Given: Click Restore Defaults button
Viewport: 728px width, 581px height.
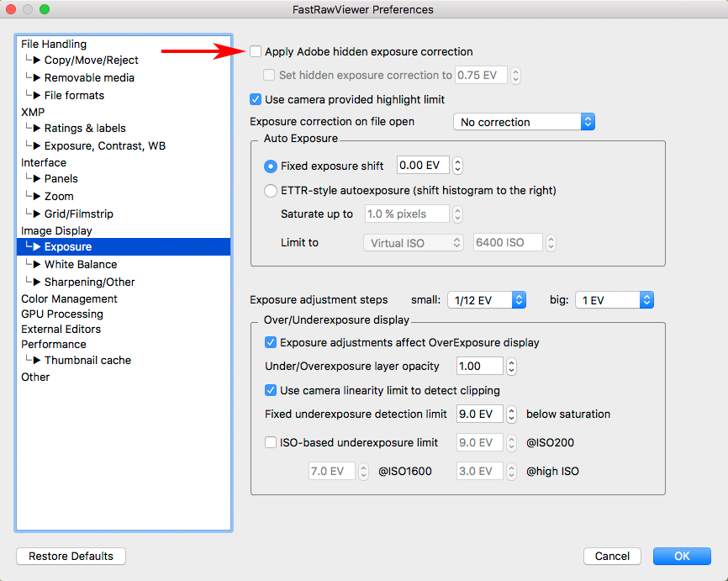Looking at the screenshot, I should click(x=71, y=556).
